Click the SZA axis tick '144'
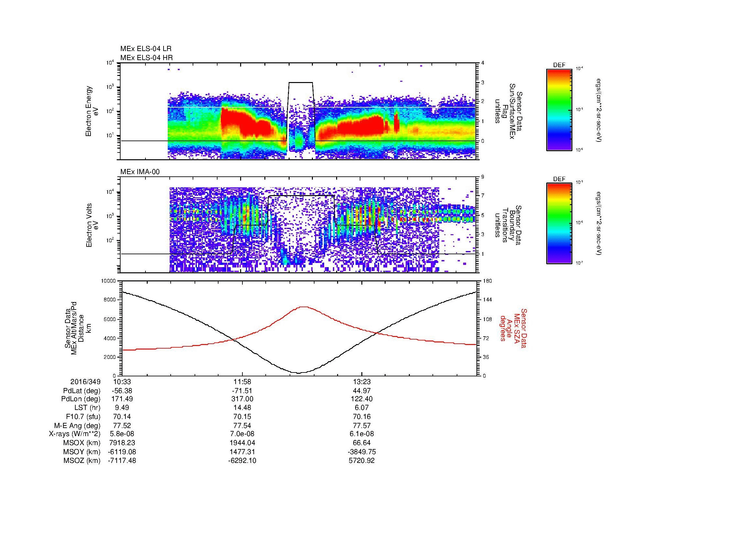756x534 pixels. (488, 300)
